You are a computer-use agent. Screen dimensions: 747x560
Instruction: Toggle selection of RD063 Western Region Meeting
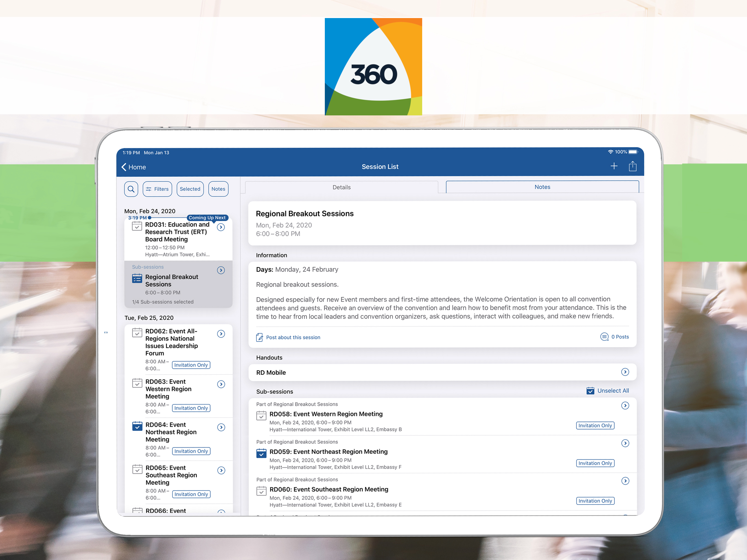[x=137, y=383]
